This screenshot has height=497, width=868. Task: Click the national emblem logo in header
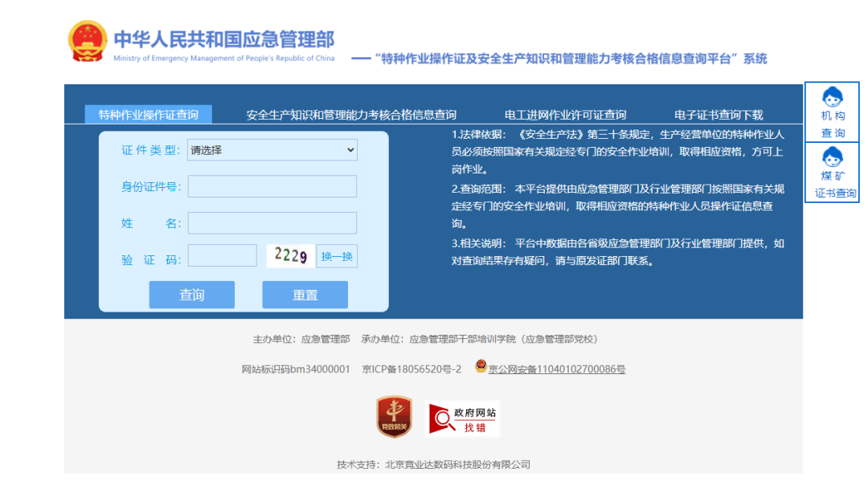pyautogui.click(x=87, y=42)
